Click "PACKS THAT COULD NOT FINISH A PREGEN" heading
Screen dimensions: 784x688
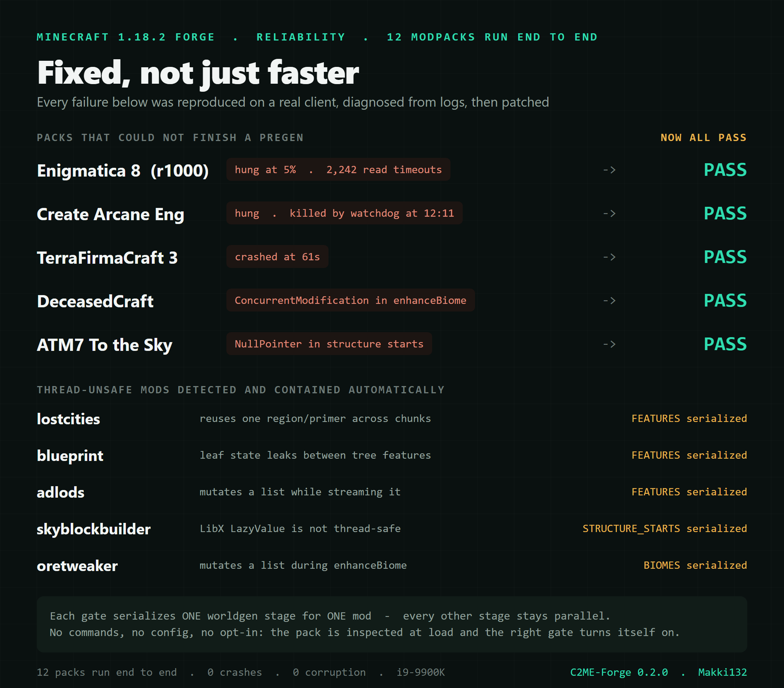tap(170, 138)
